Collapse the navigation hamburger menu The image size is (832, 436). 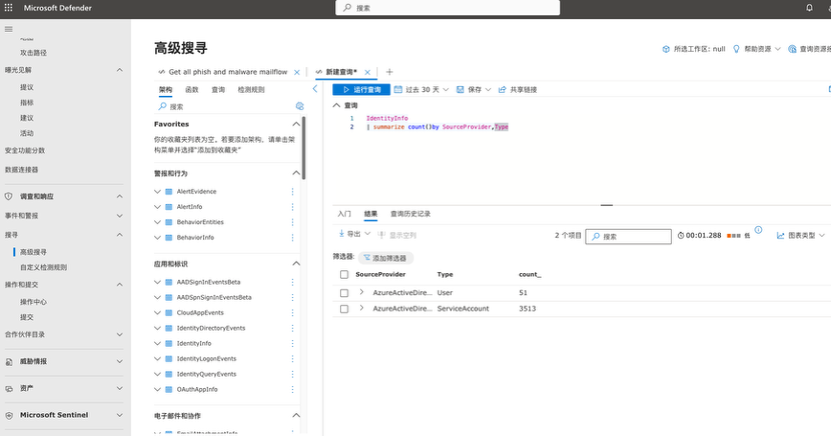[8, 29]
